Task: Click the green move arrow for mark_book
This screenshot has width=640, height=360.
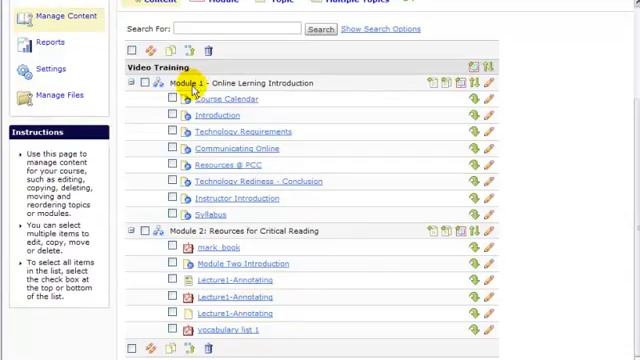Action: coord(474,247)
